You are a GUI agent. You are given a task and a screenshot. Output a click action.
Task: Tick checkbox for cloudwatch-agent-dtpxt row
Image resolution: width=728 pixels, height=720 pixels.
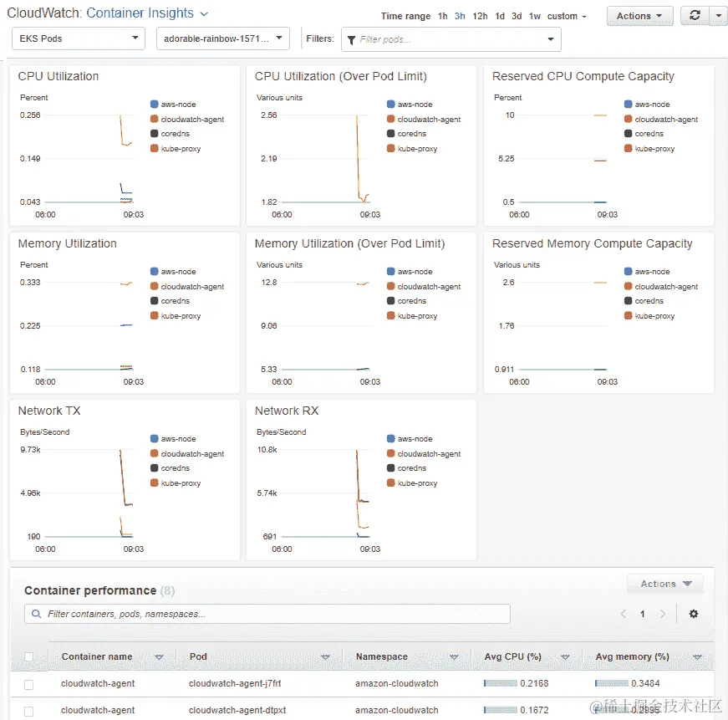click(x=28, y=711)
